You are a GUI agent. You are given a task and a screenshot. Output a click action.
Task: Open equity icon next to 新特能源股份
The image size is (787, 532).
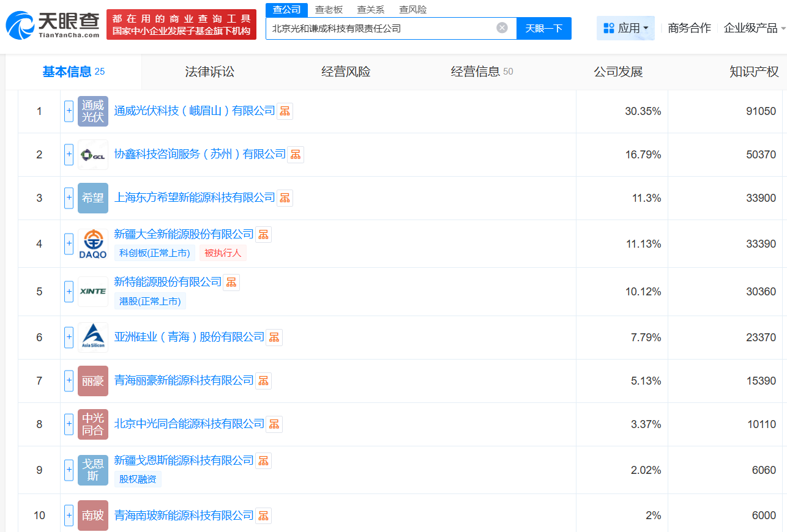[231, 282]
